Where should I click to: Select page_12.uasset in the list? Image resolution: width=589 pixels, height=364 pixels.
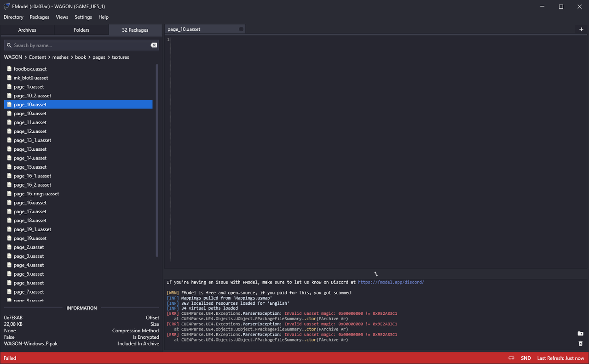coord(78,131)
